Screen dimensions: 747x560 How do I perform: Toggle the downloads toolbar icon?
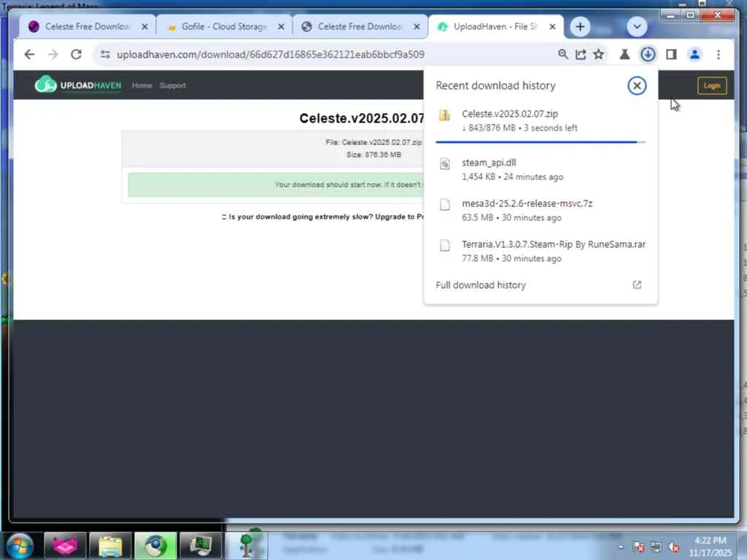648,54
